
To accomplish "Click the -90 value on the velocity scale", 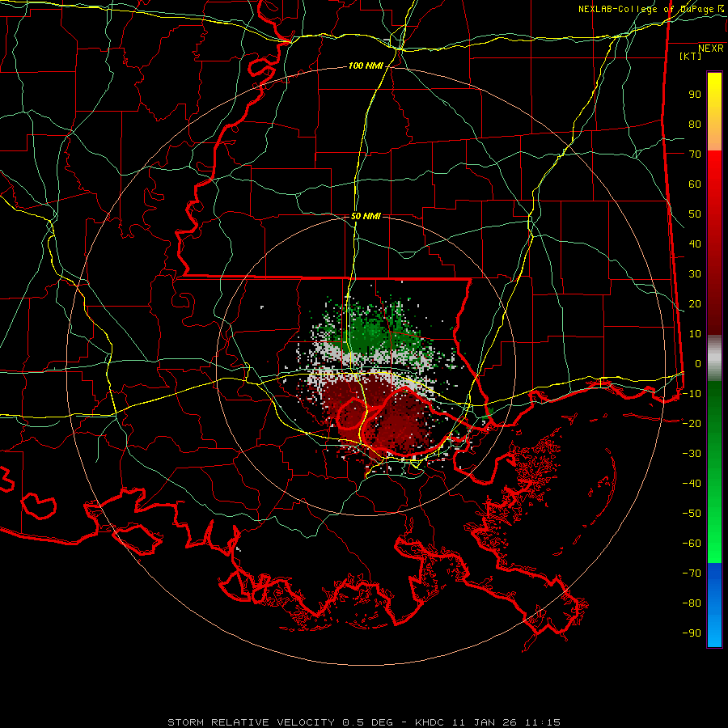I will [x=692, y=633].
